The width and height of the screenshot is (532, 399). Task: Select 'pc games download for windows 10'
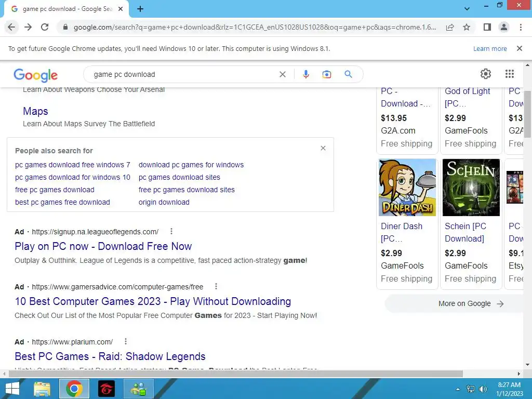coord(73,178)
